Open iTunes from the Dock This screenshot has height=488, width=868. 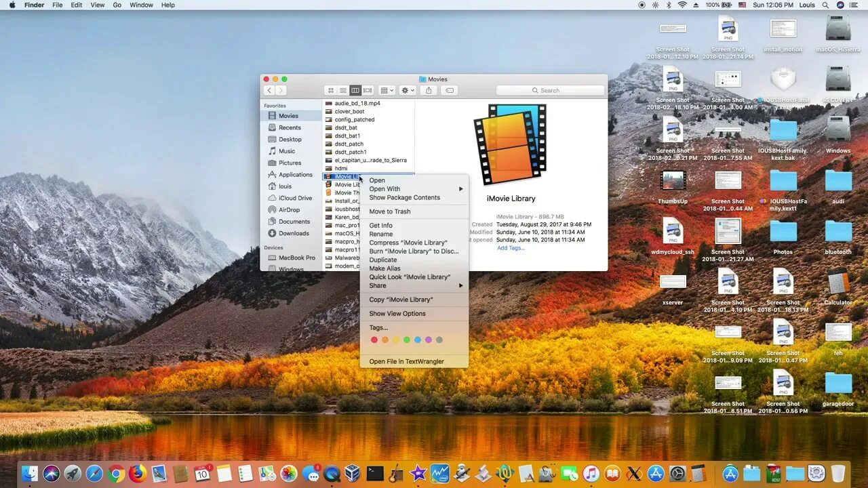click(591, 473)
